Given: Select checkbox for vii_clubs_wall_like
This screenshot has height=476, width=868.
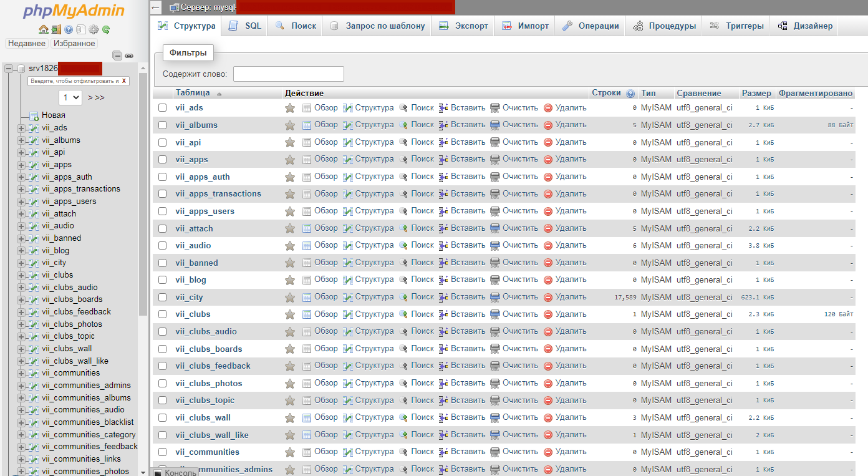Looking at the screenshot, I should 163,435.
